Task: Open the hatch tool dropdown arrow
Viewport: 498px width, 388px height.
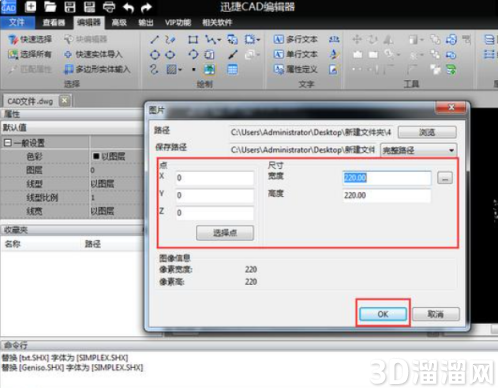Action: pos(180,70)
